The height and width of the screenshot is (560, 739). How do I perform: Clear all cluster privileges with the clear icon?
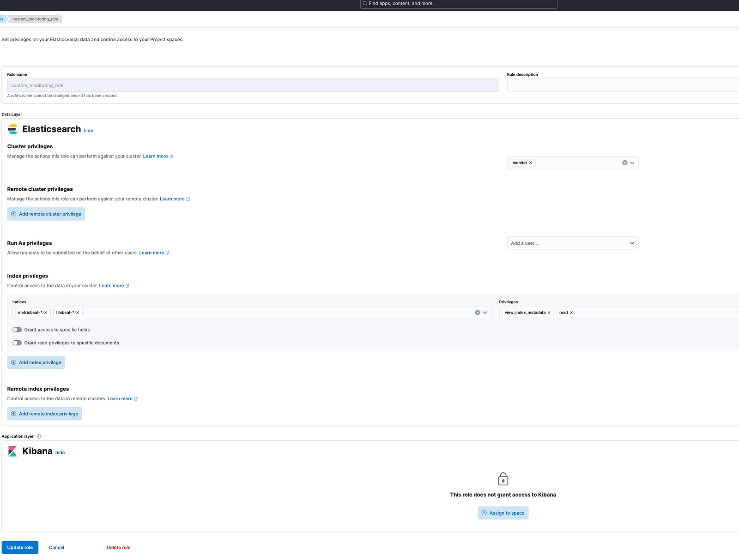624,163
